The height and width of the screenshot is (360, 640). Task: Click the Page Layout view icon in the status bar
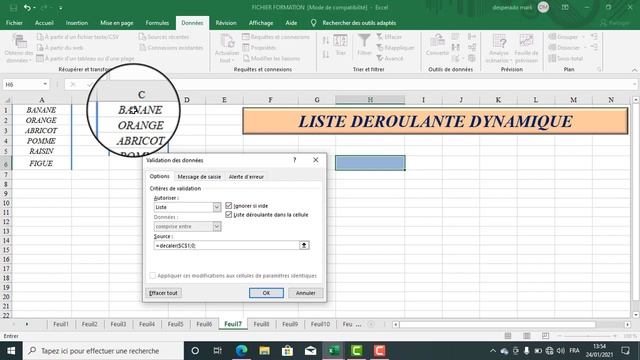(527, 336)
